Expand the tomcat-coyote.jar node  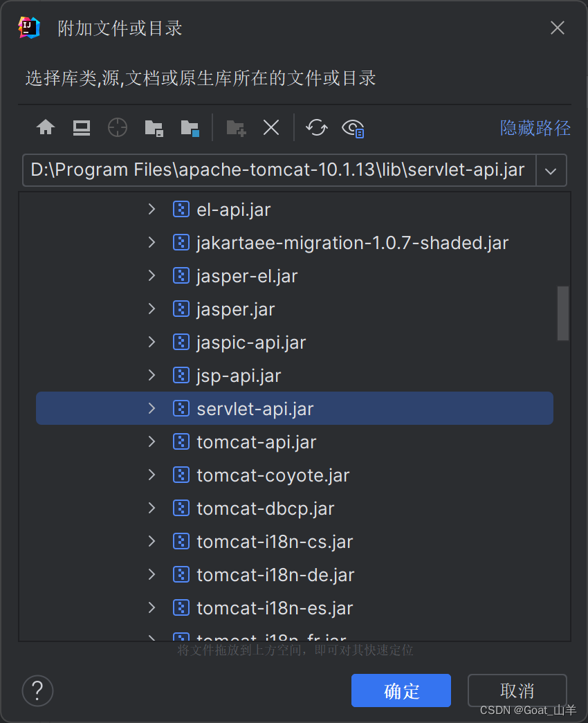[x=151, y=475]
